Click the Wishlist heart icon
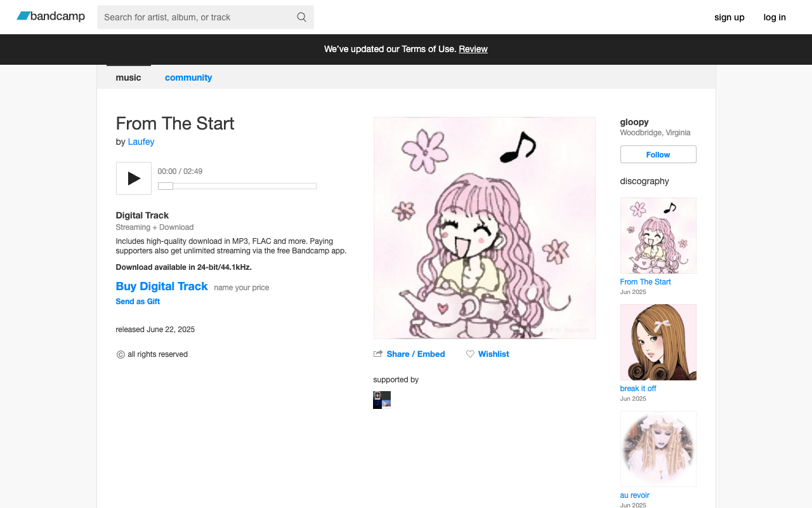The image size is (812, 508). [470, 354]
